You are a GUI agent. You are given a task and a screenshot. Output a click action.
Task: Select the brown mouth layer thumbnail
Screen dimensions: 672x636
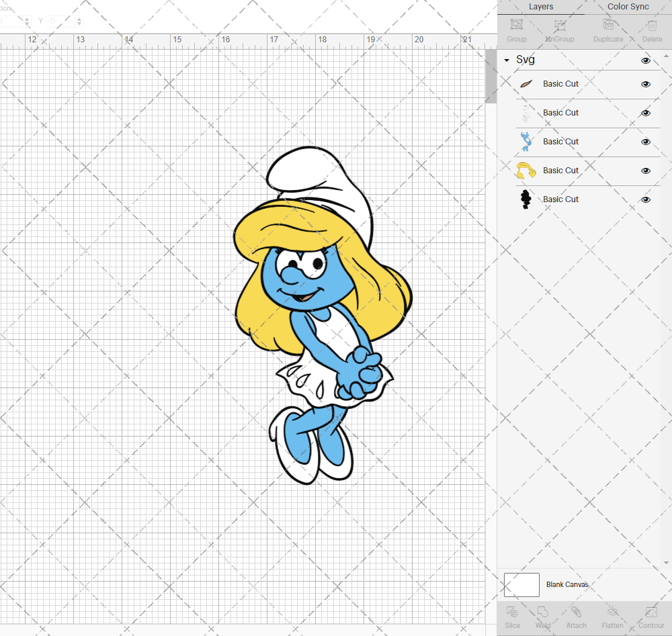coord(526,84)
